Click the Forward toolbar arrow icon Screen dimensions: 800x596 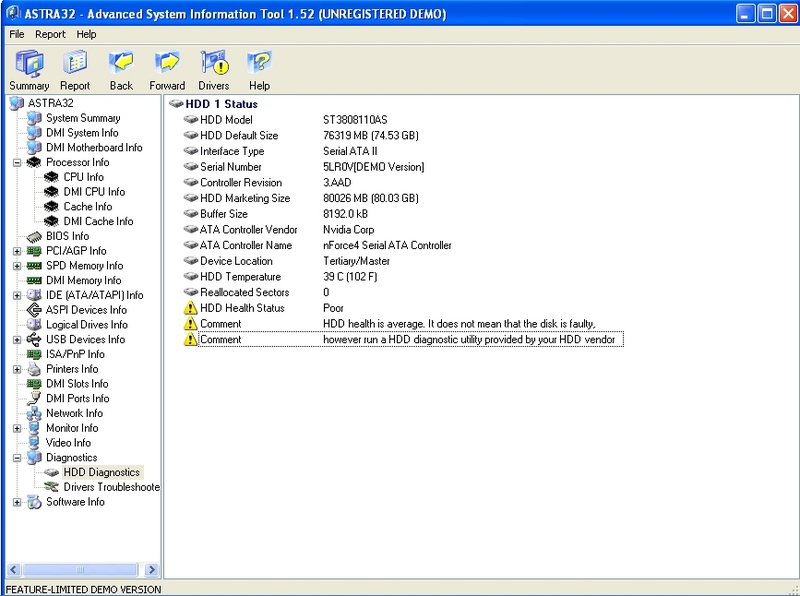coord(167,64)
